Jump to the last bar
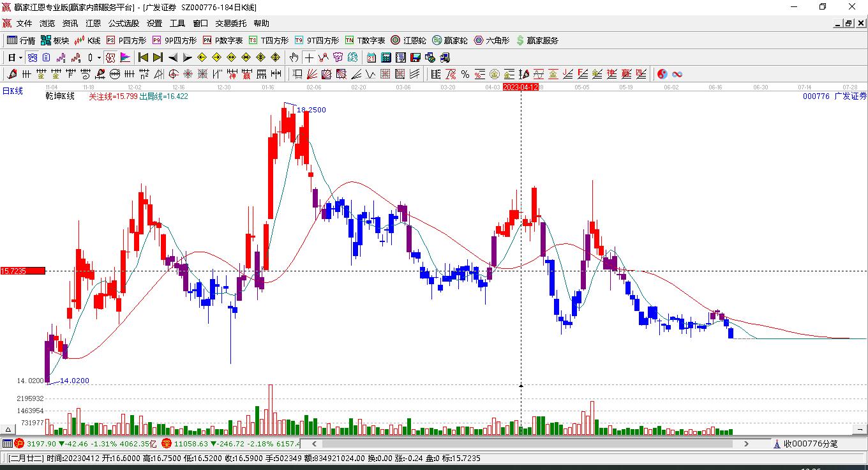This screenshot has width=868, height=470. (x=158, y=57)
